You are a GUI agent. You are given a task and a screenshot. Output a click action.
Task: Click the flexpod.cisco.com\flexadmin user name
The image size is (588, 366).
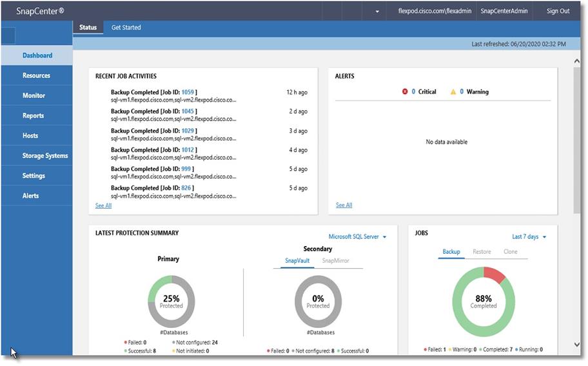tap(435, 11)
